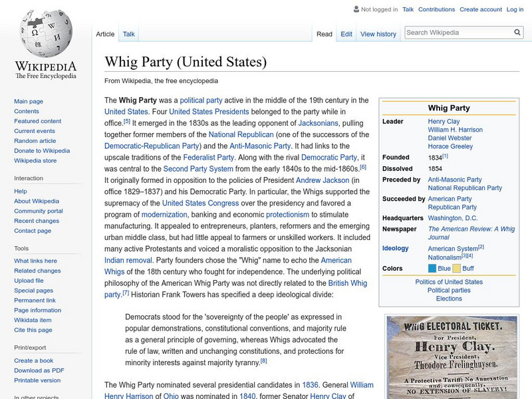Follow the protectionism link

[287, 214]
